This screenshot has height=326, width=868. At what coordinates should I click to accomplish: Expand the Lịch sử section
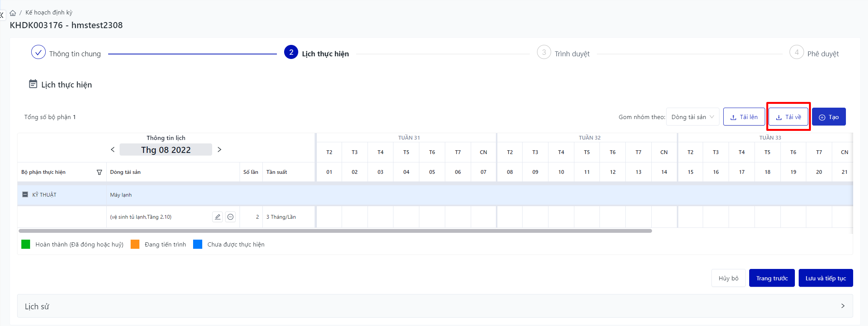[x=842, y=306]
